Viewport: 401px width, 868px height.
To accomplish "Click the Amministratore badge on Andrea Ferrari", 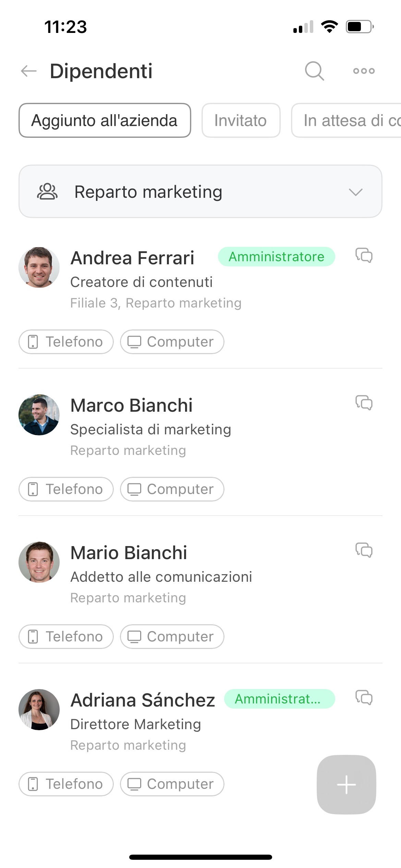I will click(276, 257).
